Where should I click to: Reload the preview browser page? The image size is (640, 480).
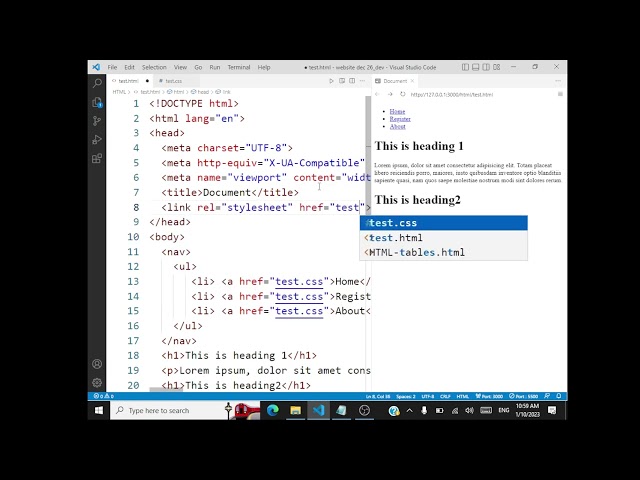402,94
